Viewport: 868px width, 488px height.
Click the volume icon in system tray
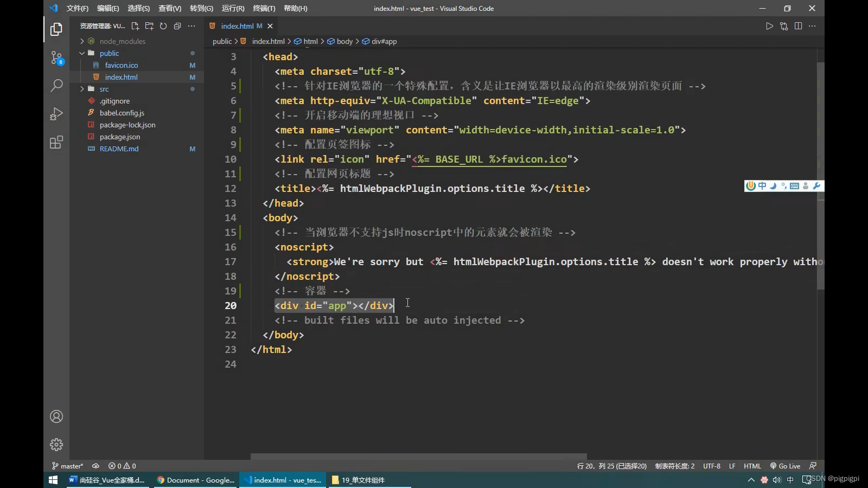[777, 480]
